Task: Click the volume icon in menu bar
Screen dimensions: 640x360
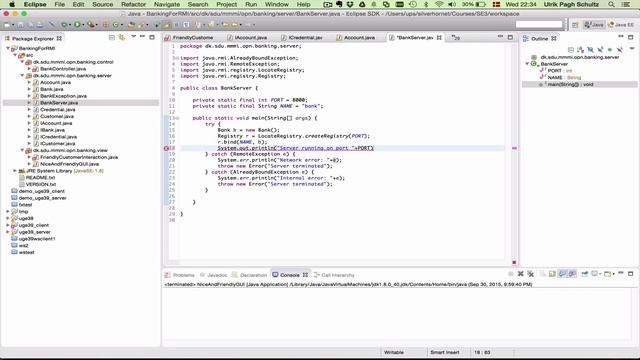Action: 452,4
